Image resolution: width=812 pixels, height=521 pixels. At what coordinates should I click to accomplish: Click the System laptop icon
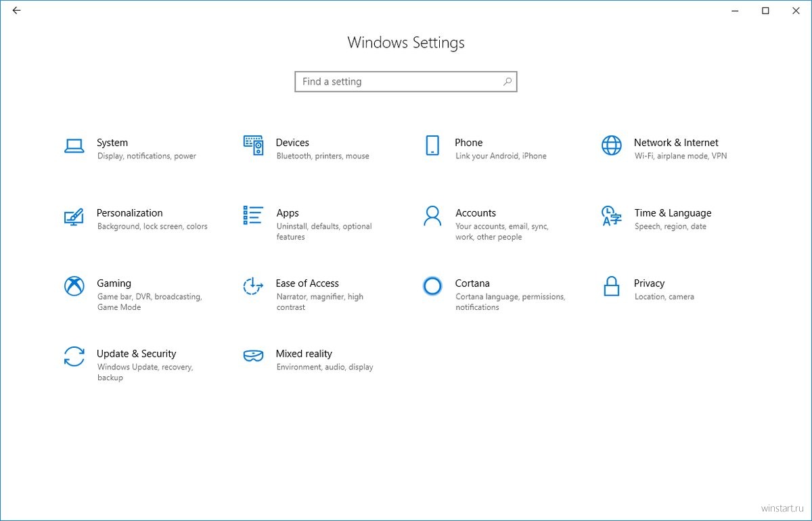click(74, 145)
